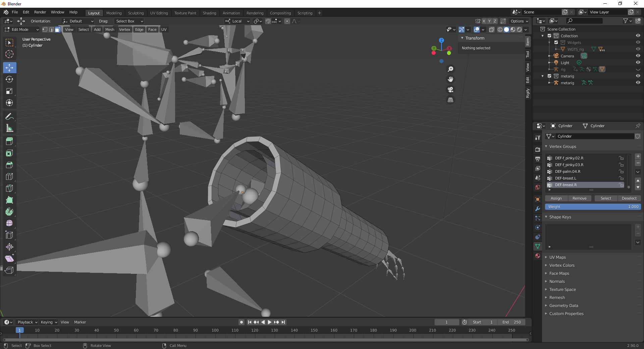
Task: Open Object Data Properties tab icon
Action: [x=538, y=246]
